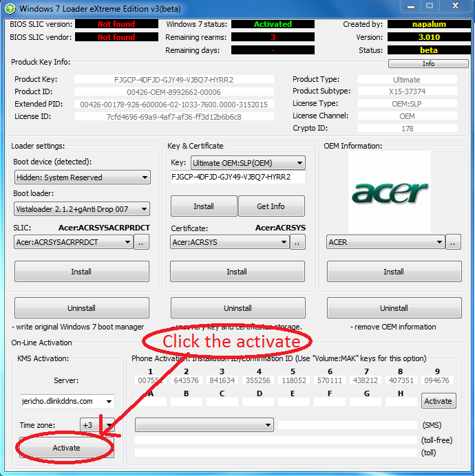Click Product Type value Ultimate
Image resolution: width=475 pixels, height=476 pixels.
pyautogui.click(x=408, y=80)
